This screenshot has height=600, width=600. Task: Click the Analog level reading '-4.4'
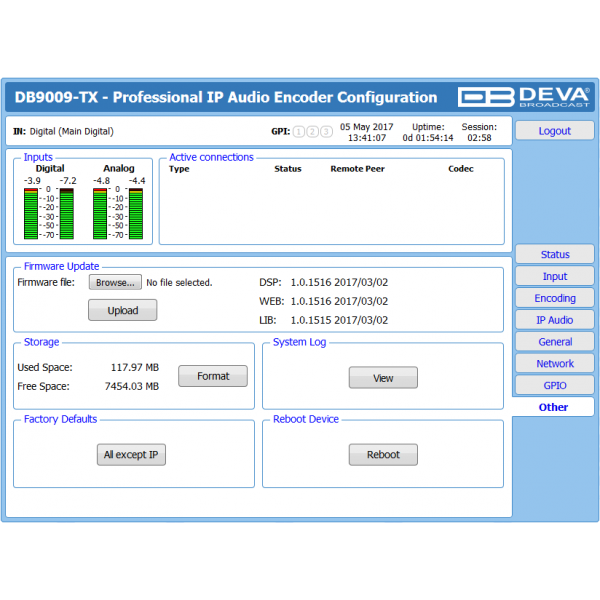(137, 181)
